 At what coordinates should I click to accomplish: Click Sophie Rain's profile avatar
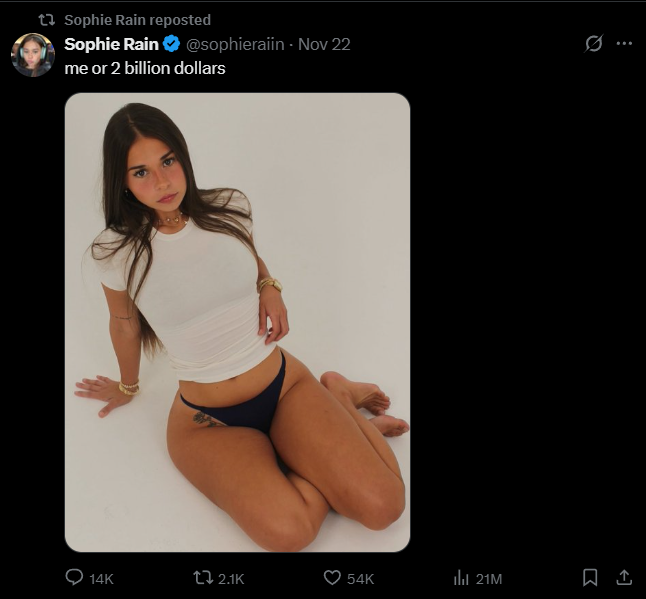(x=32, y=54)
